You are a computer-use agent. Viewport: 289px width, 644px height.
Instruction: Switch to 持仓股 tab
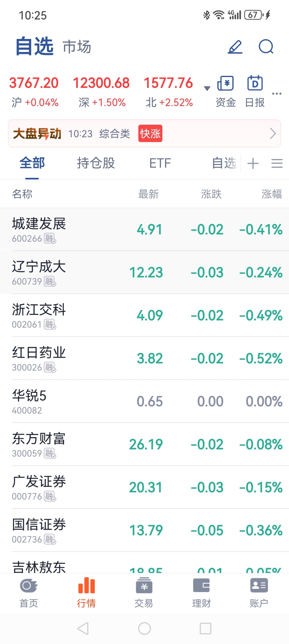(x=96, y=163)
